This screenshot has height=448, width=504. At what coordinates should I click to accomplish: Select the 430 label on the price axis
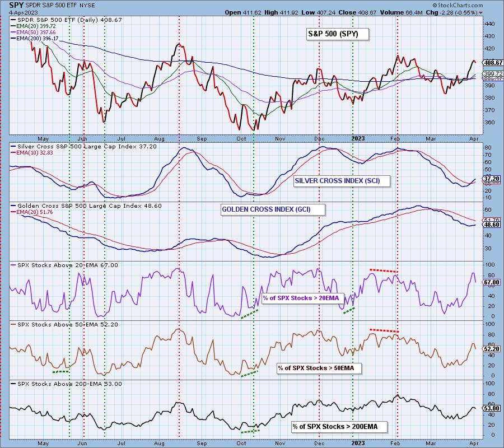click(490, 36)
